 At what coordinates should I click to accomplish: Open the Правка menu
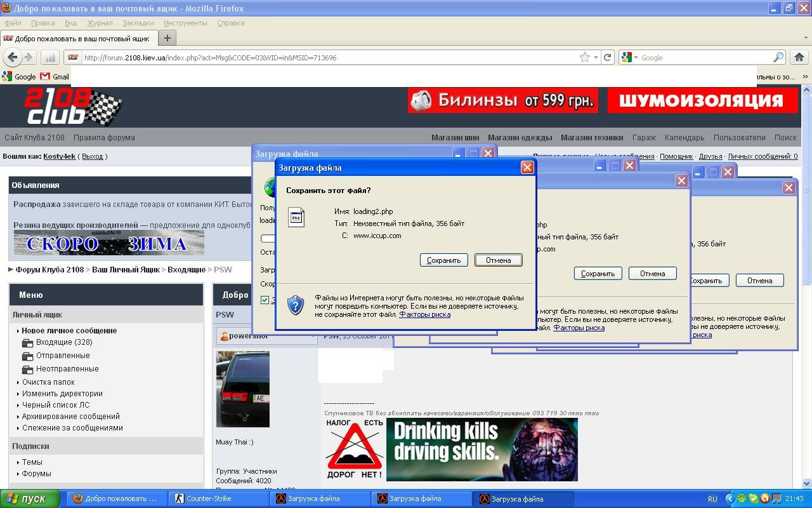point(43,23)
